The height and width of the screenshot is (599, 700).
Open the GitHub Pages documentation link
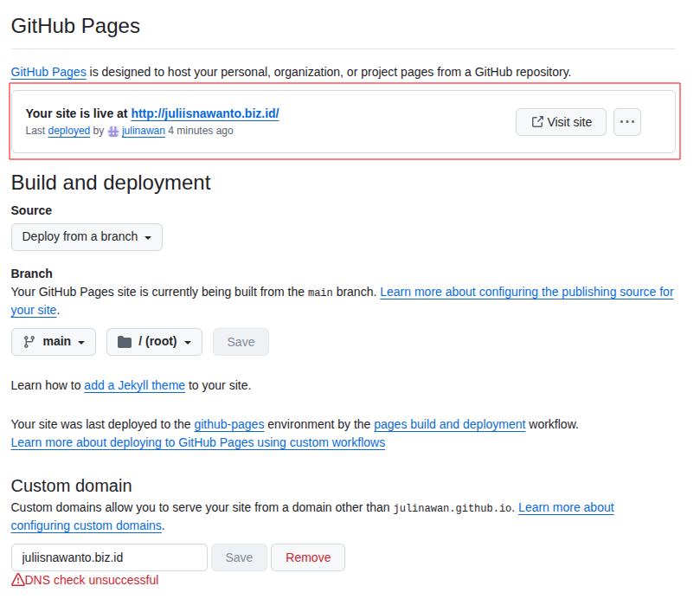[x=48, y=72]
